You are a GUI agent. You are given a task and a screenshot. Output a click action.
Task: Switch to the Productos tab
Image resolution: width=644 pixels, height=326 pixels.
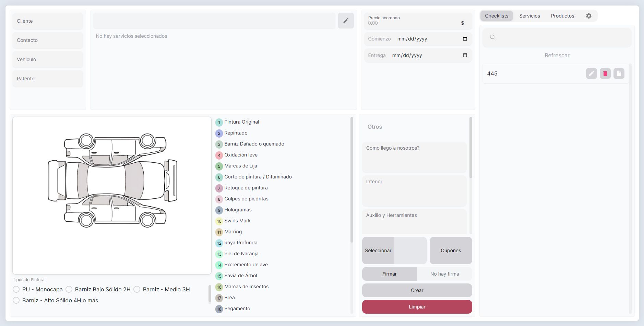tap(562, 16)
